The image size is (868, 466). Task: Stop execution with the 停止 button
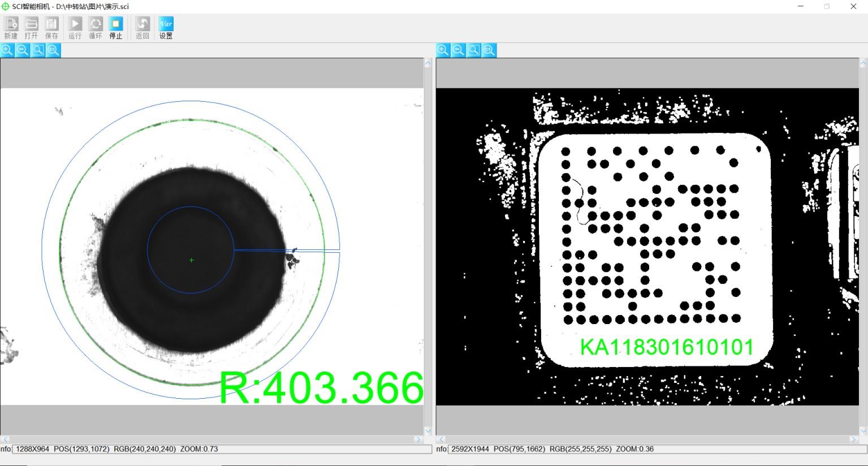click(x=116, y=27)
